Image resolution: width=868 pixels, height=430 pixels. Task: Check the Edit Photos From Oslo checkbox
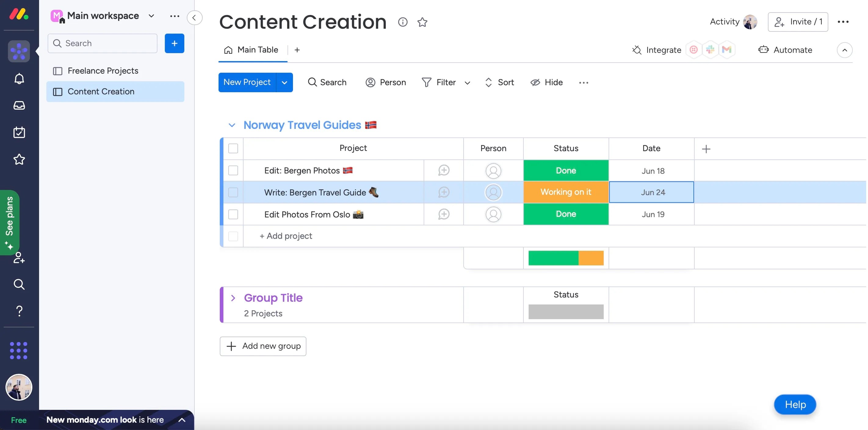pos(233,214)
